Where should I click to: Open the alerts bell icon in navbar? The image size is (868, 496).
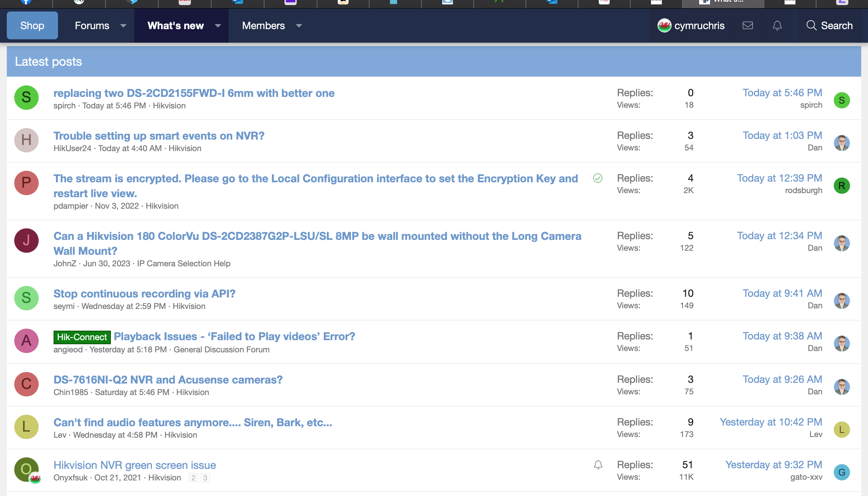pyautogui.click(x=777, y=25)
